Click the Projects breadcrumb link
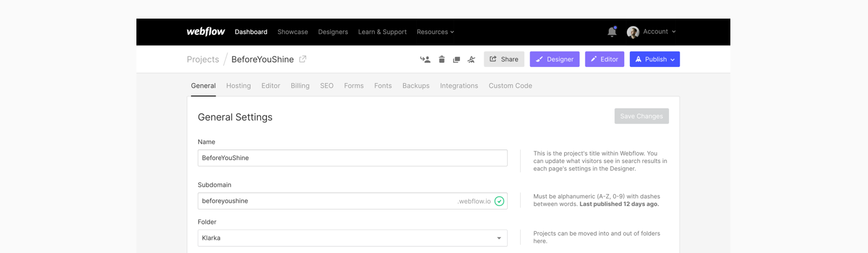The image size is (868, 253). [203, 60]
